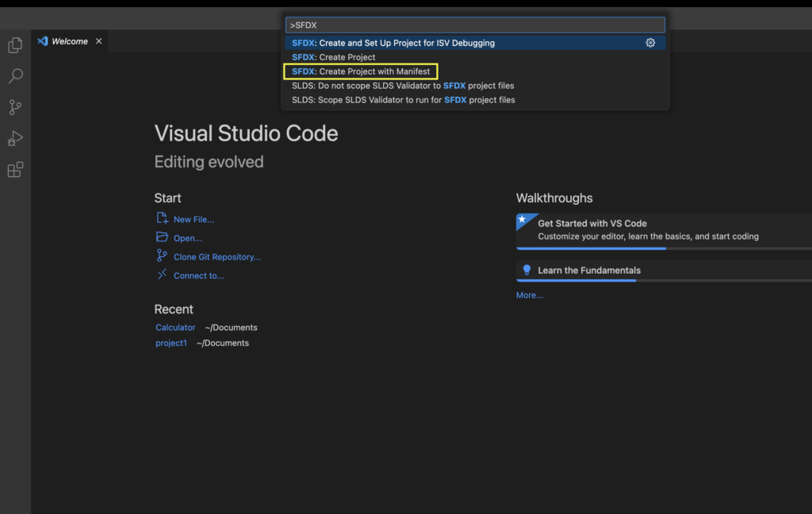The height and width of the screenshot is (514, 812).
Task: Click the Open... link
Action: (x=187, y=238)
